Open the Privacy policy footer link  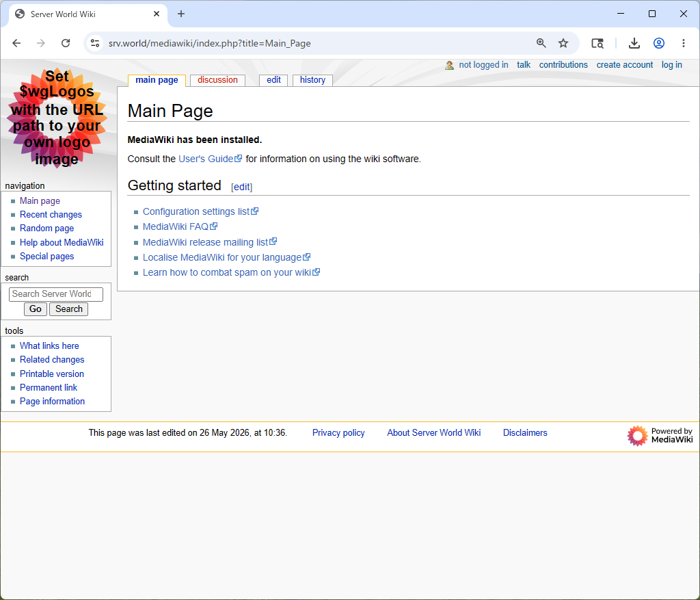338,433
